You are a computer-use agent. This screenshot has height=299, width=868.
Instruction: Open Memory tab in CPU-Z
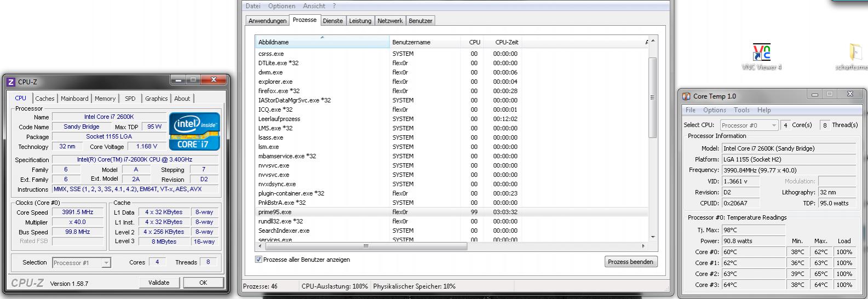pyautogui.click(x=105, y=99)
